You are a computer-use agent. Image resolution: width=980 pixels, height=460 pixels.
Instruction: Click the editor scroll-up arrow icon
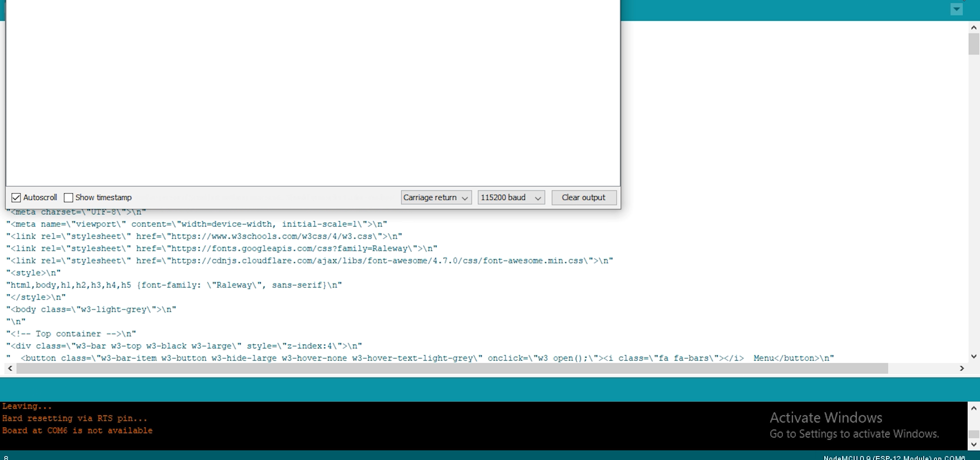(x=973, y=27)
